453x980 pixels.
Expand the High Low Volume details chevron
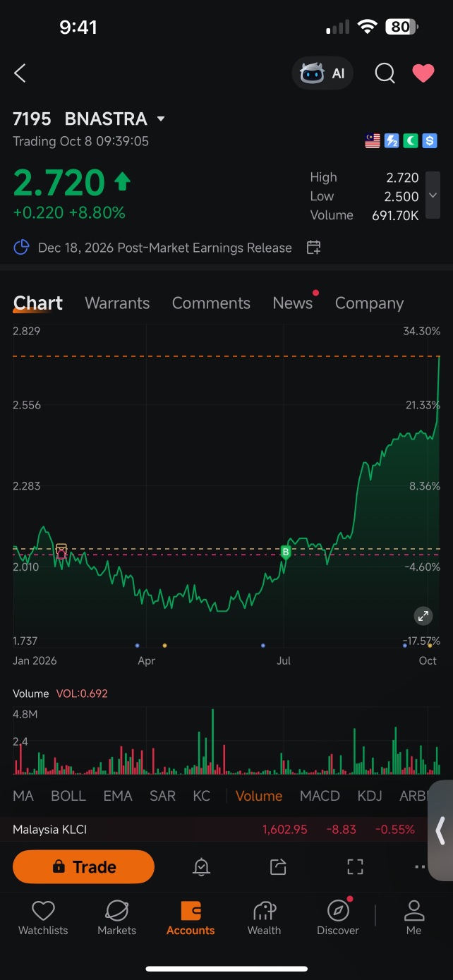click(433, 196)
